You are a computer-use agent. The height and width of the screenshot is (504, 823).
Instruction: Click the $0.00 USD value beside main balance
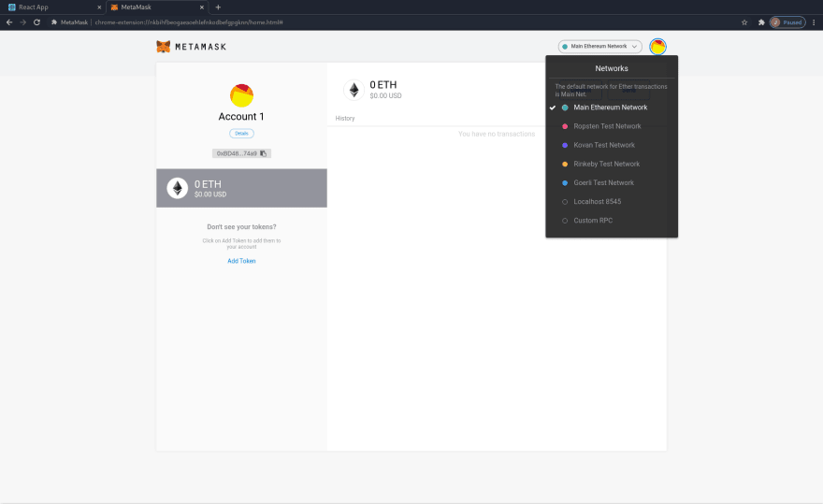tap(385, 95)
